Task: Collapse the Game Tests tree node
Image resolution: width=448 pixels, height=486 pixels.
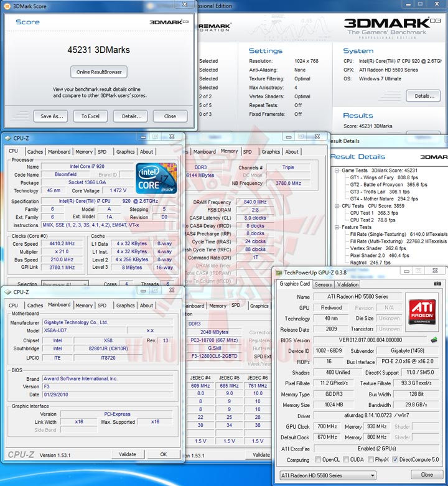Action: [337, 171]
